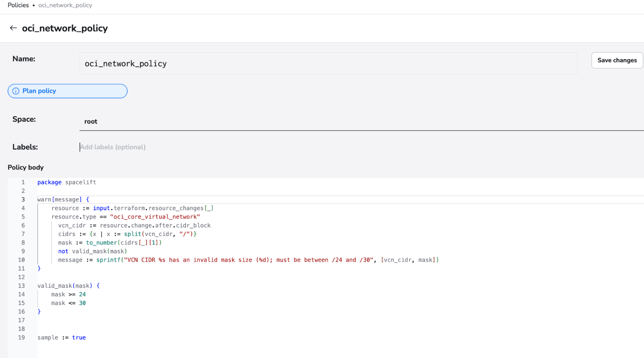Click the Plan policy info icon

[x=16, y=91]
